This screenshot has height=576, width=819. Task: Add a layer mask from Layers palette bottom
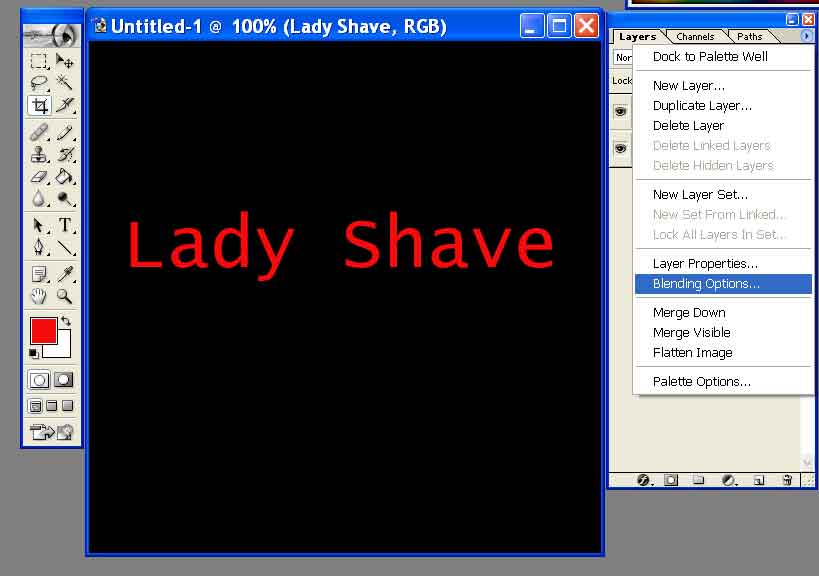coord(671,480)
